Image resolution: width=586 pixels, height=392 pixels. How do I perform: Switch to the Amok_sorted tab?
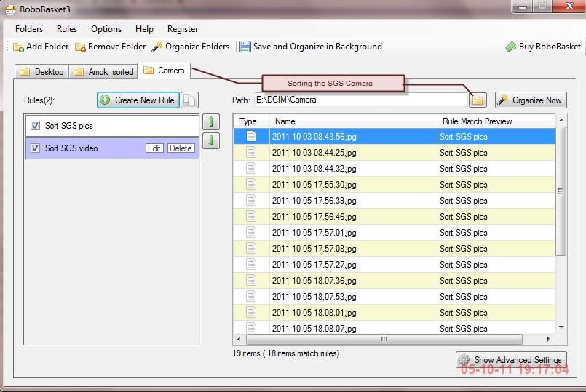[x=103, y=72]
